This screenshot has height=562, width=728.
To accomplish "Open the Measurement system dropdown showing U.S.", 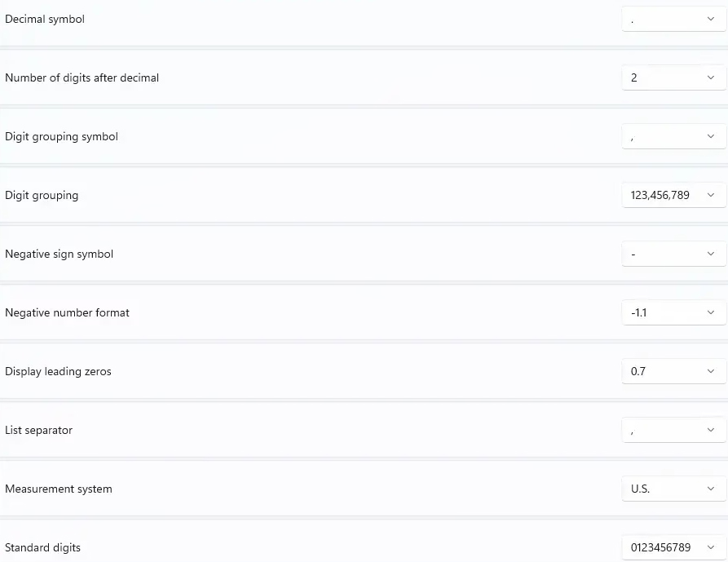I will coord(673,489).
